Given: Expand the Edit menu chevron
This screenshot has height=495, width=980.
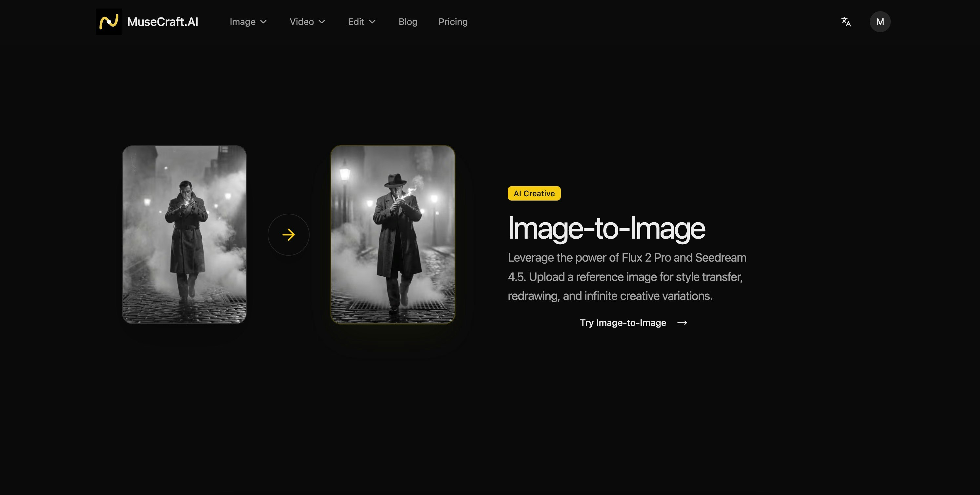Looking at the screenshot, I should pos(373,22).
